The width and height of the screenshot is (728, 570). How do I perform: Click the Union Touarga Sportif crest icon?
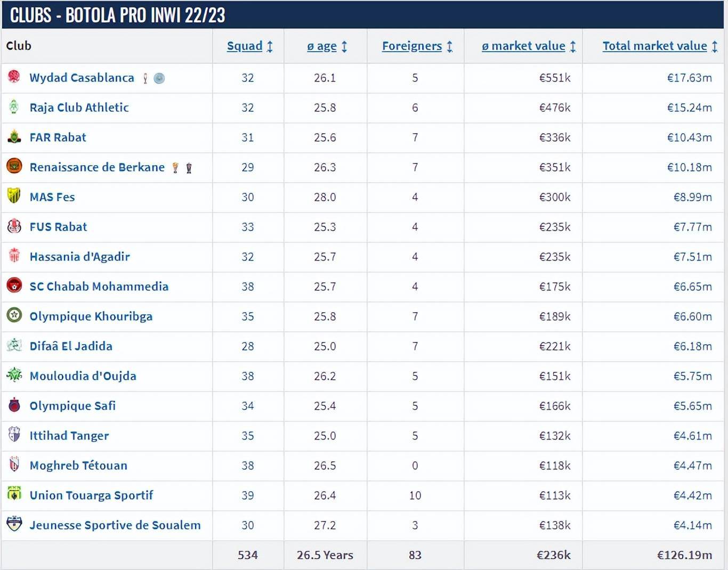(14, 494)
